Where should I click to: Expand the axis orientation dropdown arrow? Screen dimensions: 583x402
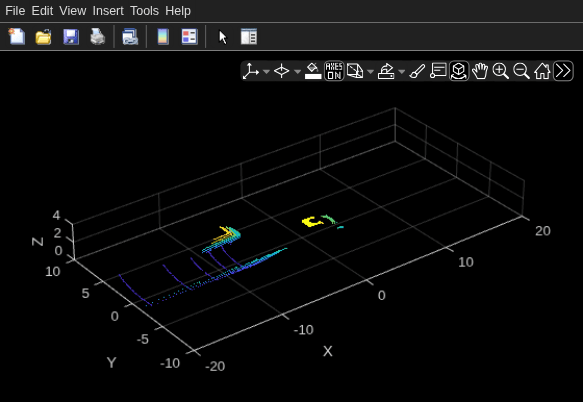coord(266,71)
